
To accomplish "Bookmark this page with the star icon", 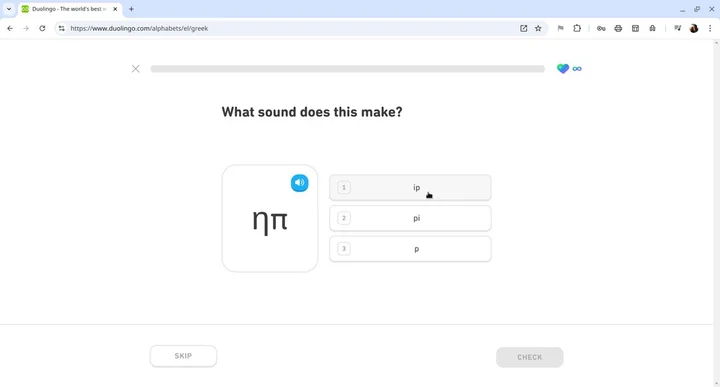I will pyautogui.click(x=538, y=28).
